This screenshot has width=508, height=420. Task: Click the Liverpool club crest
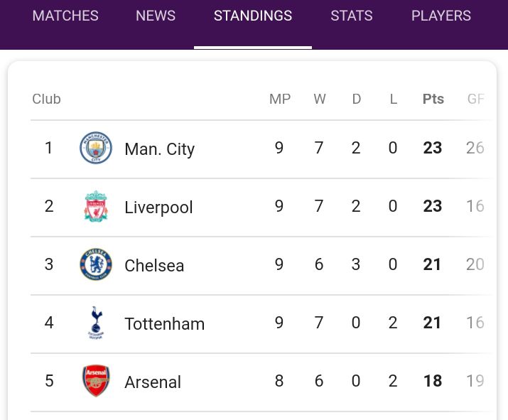[96, 206]
